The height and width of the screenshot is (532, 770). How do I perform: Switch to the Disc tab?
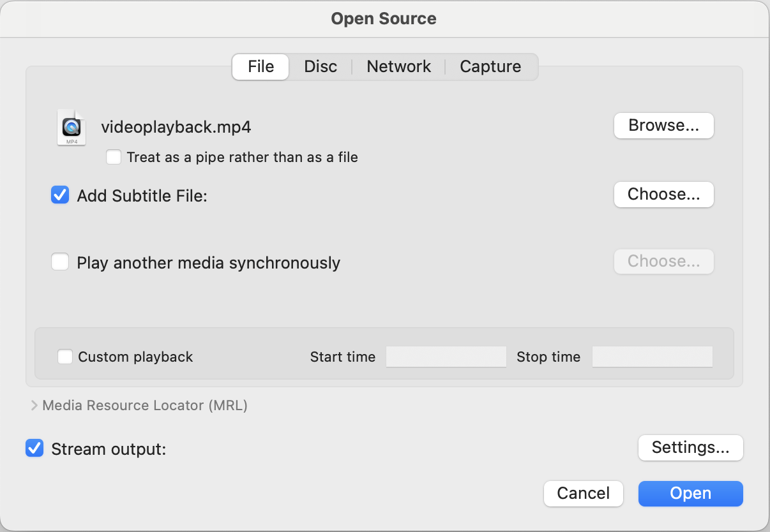pos(320,66)
